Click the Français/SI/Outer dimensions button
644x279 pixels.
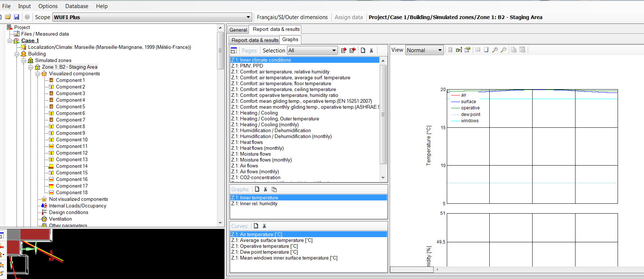pos(292,17)
